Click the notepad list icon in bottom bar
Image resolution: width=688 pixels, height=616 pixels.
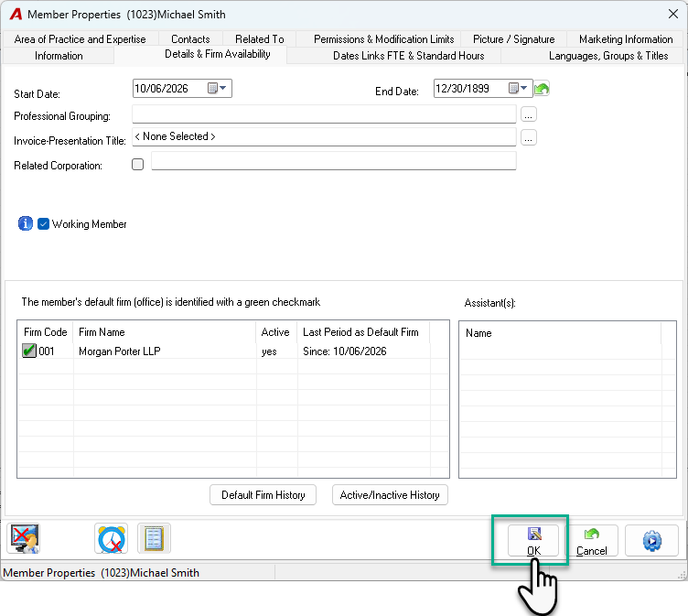[x=154, y=538]
